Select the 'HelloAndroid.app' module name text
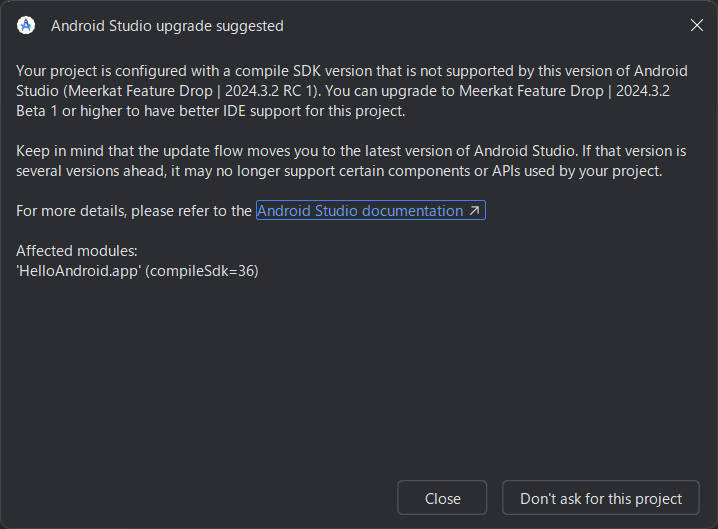The image size is (718, 529). pos(78,271)
